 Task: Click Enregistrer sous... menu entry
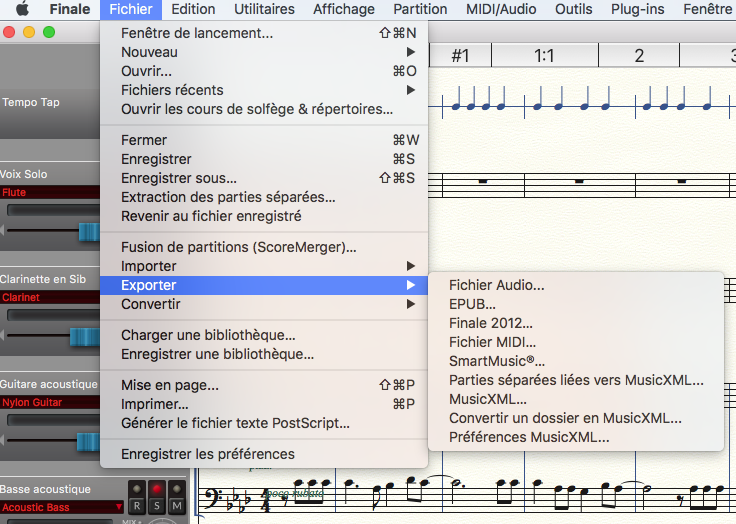pos(179,178)
